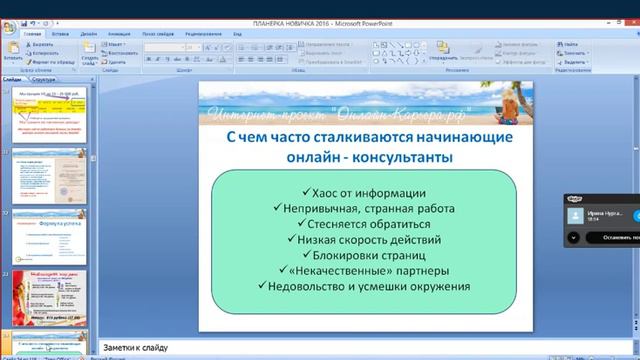
Task: Select the line shape tool
Action: [392, 45]
